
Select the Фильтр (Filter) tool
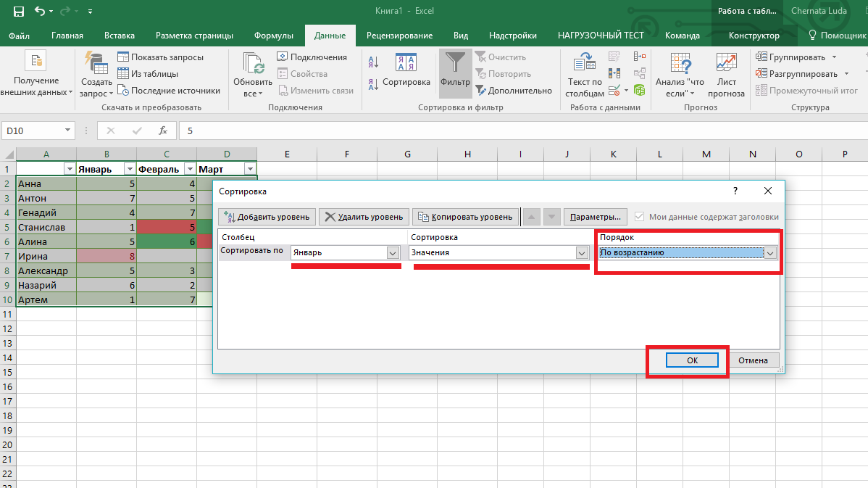coord(455,73)
